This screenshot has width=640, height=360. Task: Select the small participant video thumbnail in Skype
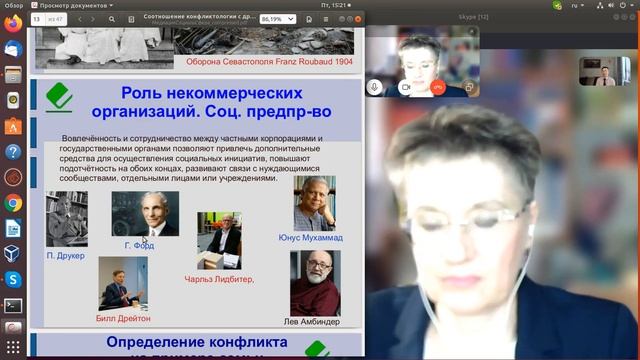[604, 71]
